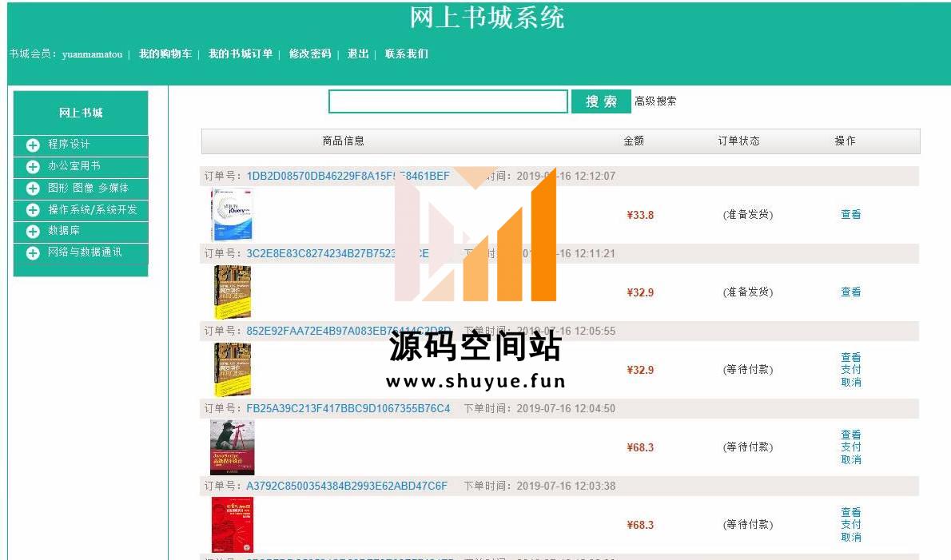Open 高级搜索 link

655,101
